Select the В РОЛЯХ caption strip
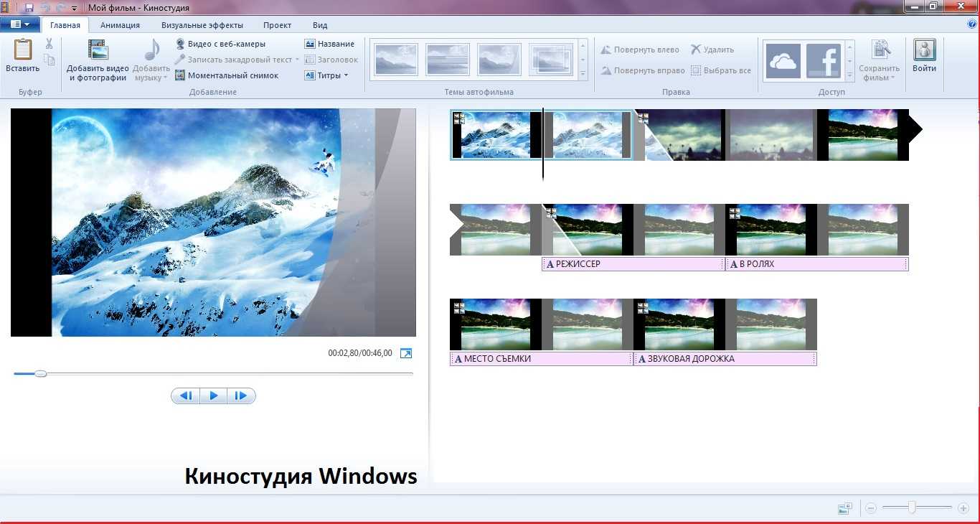 [x=817, y=263]
